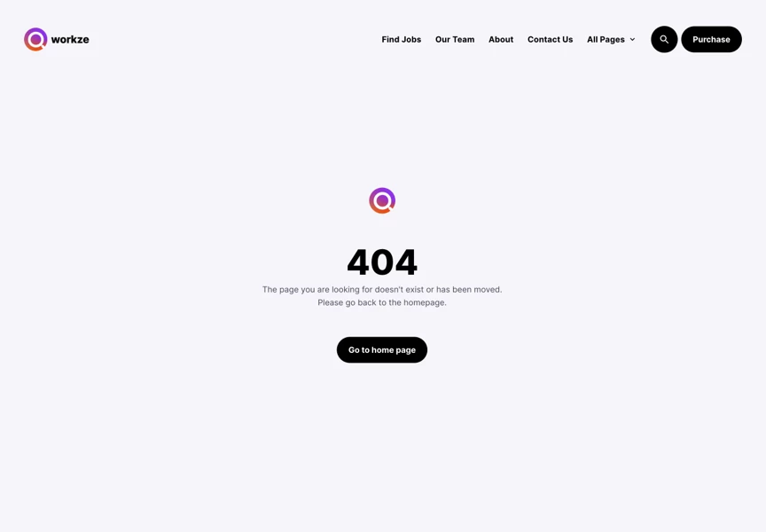Click the large 404 heading
766x532 pixels.
(x=382, y=262)
